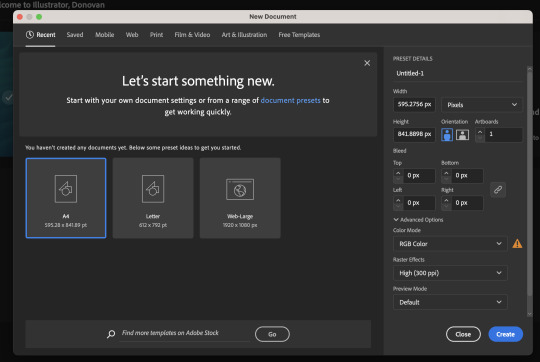540x362 pixels.
Task: Click the Right bleed field
Action: coord(467,203)
